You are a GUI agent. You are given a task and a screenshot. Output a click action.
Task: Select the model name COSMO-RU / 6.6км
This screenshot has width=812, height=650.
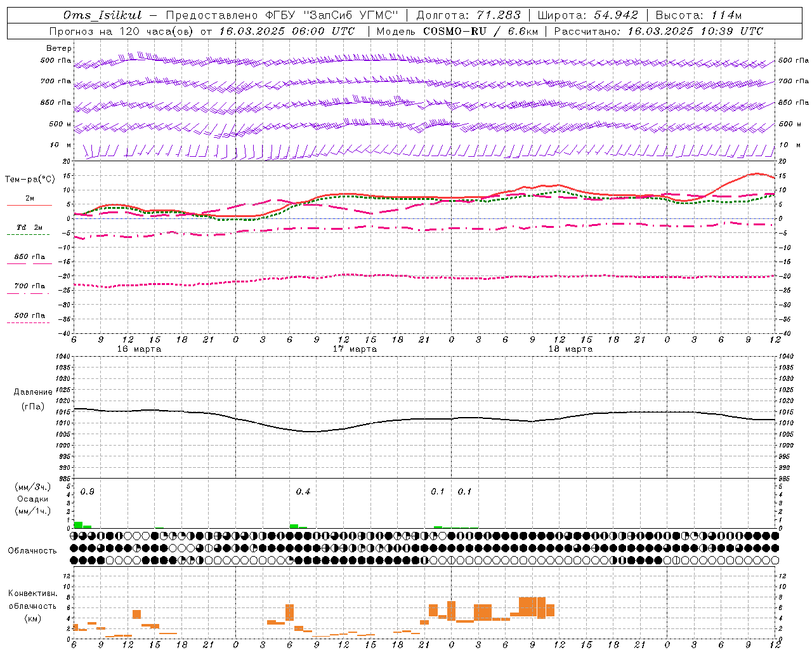point(480,31)
